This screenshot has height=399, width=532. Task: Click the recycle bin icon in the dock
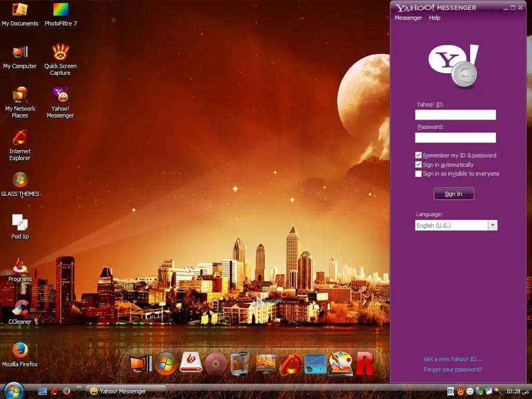(240, 364)
